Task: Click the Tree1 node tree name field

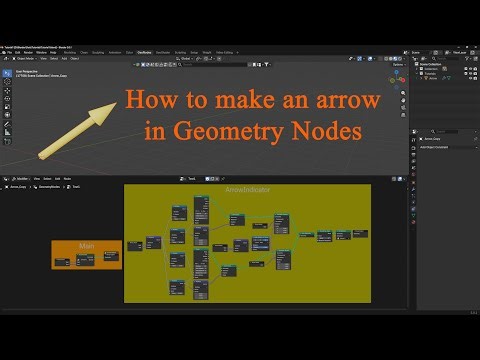Action: click(x=195, y=179)
